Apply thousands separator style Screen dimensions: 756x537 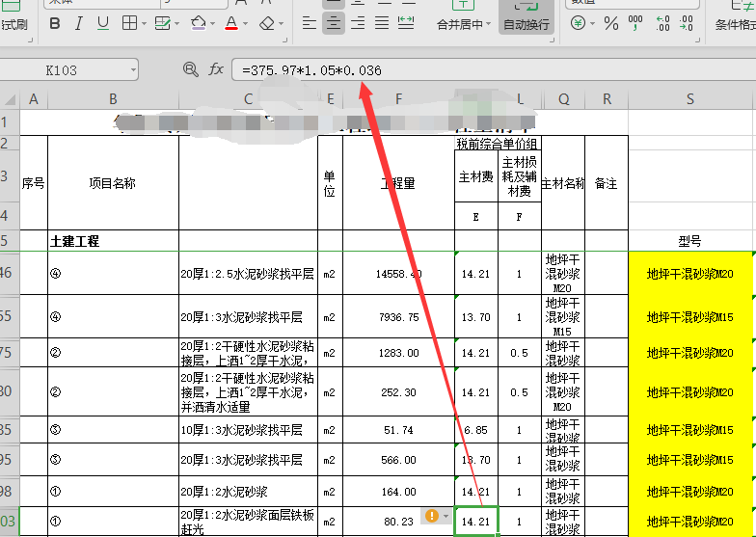point(635,23)
